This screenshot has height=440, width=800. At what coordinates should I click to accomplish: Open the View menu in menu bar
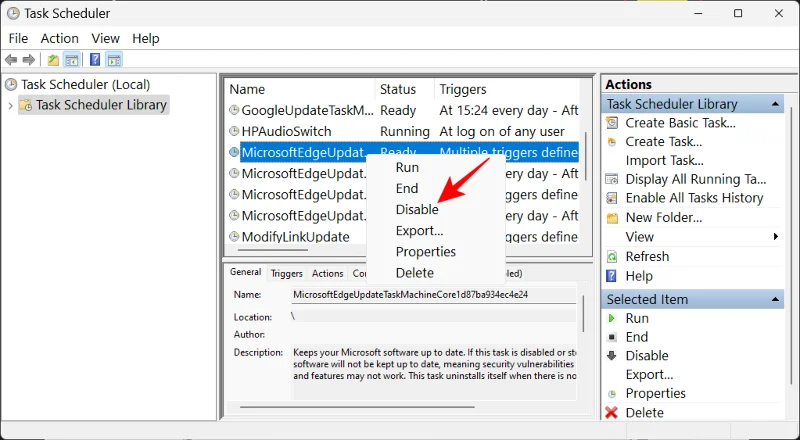click(x=106, y=38)
